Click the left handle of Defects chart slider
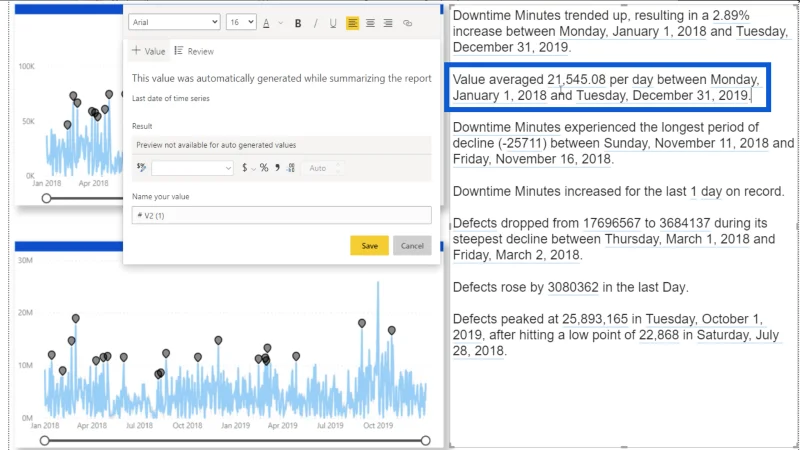Screen dimensions: 800x450 click(x=45, y=440)
